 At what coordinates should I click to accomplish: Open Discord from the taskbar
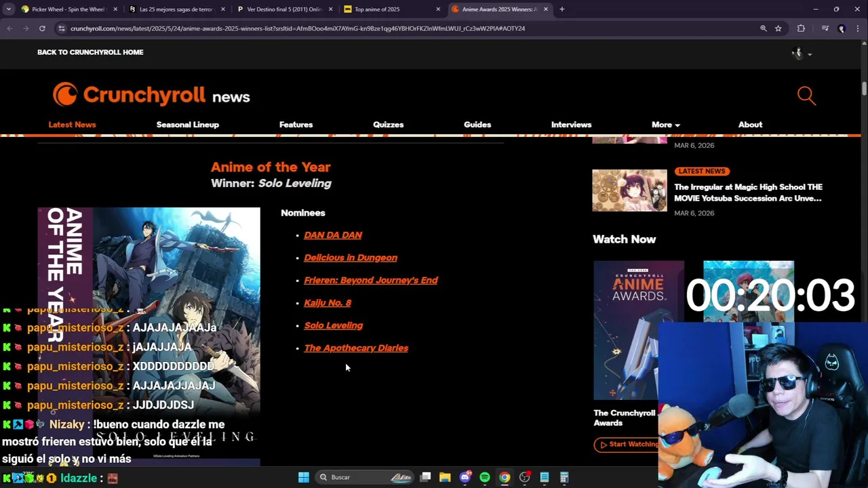[x=465, y=477]
